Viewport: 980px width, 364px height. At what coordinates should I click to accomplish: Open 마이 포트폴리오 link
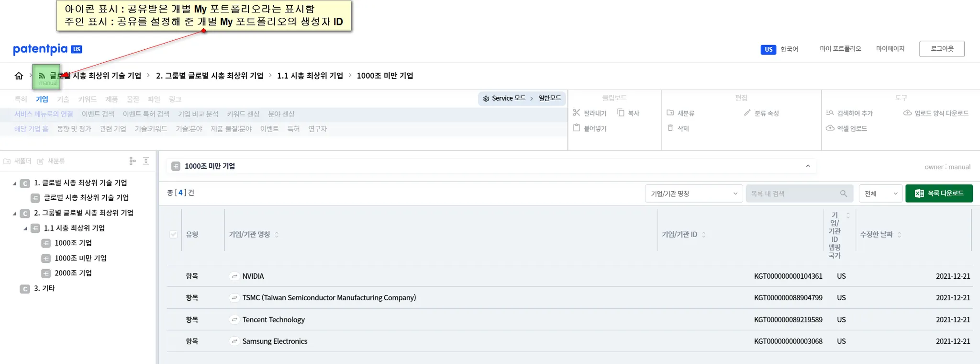pyautogui.click(x=840, y=49)
